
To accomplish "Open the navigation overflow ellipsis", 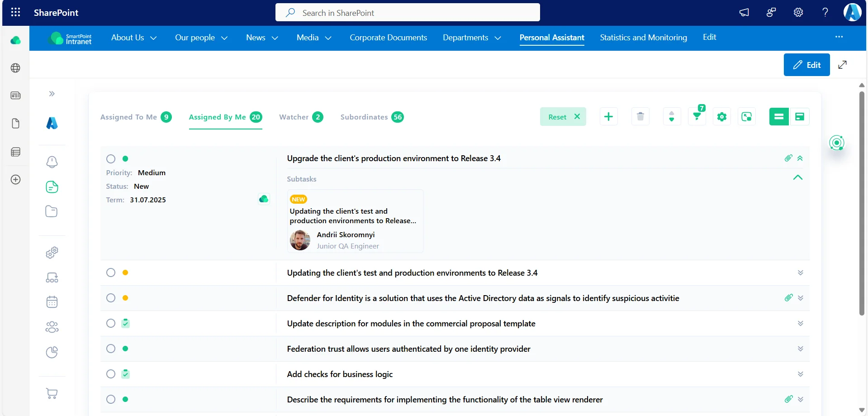I will click(x=839, y=37).
